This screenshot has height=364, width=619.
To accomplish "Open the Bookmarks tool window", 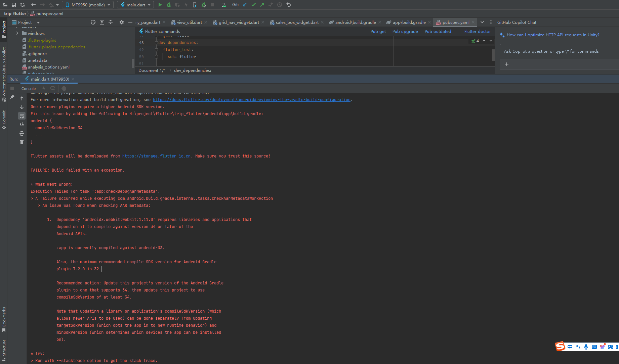I will tap(4, 319).
